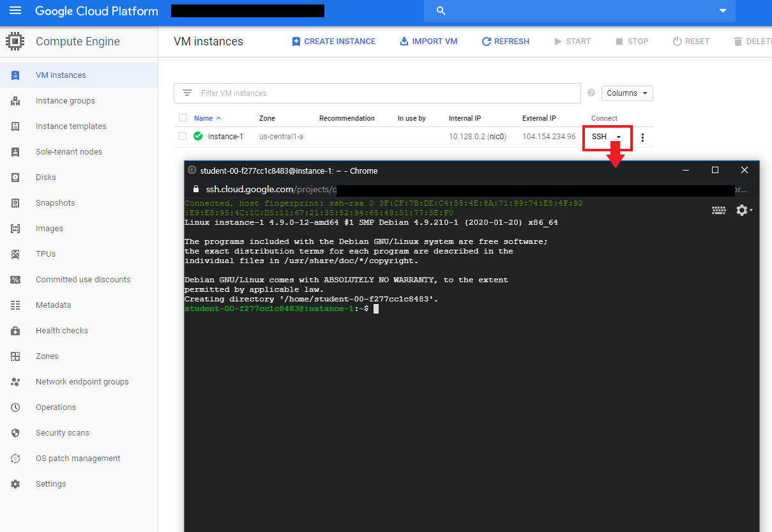Click the STOP button
This screenshot has width=772, height=532.
(632, 42)
